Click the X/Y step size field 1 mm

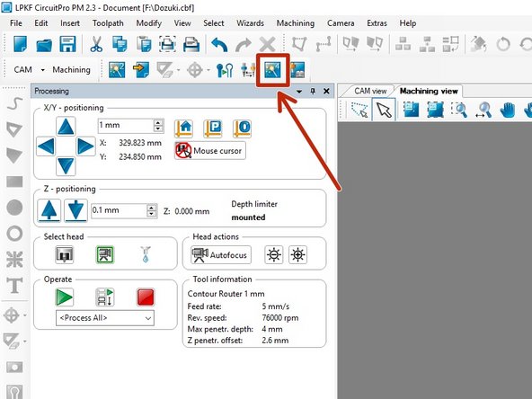point(126,125)
